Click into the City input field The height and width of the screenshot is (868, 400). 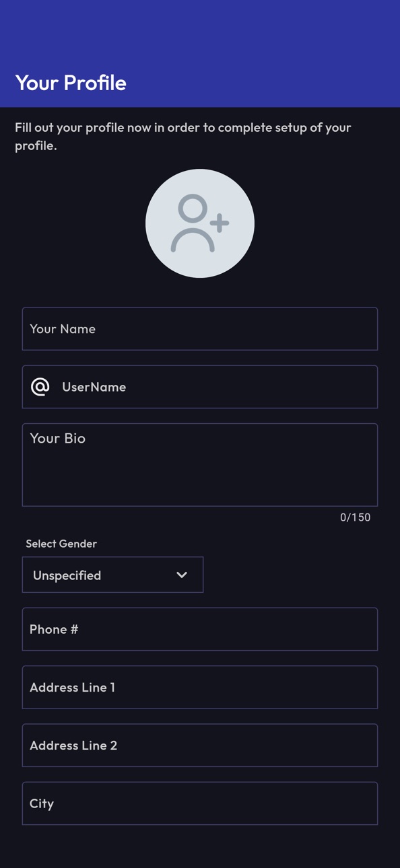pyautogui.click(x=200, y=803)
